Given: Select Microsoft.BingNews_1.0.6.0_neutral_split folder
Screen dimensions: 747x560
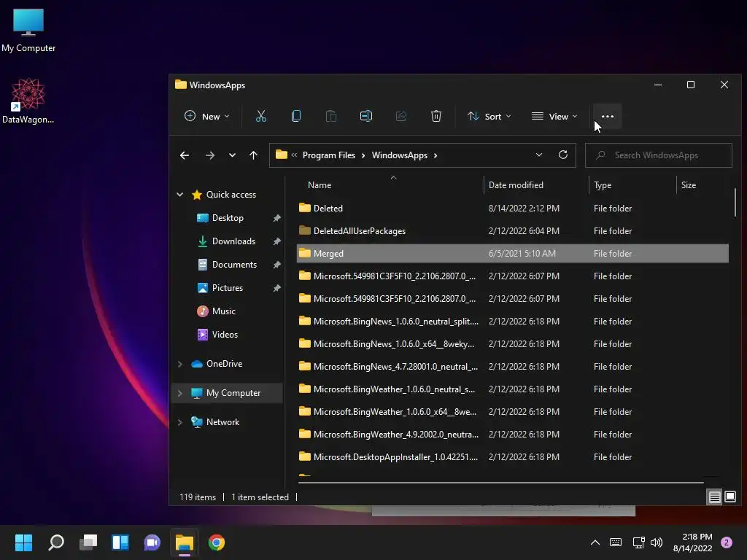Looking at the screenshot, I should [x=513, y=322].
